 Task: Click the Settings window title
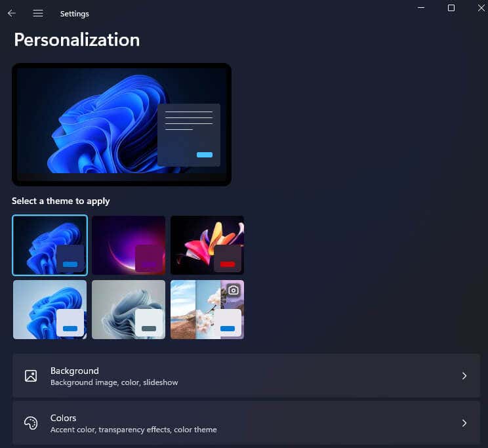75,14
